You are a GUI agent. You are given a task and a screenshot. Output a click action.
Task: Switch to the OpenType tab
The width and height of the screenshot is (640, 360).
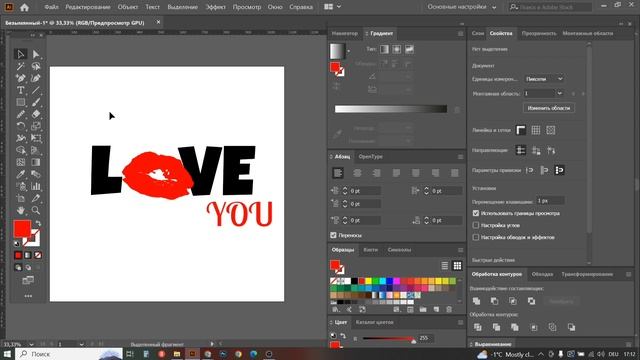tap(371, 157)
